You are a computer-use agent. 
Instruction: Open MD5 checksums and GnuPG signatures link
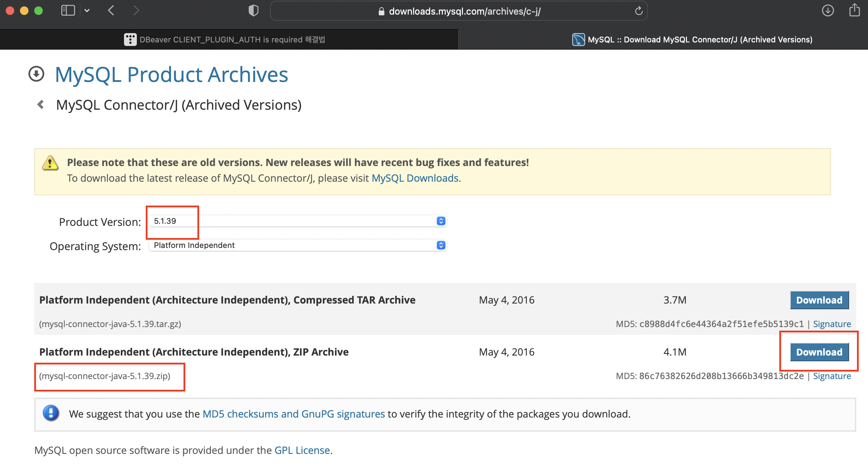tap(294, 414)
